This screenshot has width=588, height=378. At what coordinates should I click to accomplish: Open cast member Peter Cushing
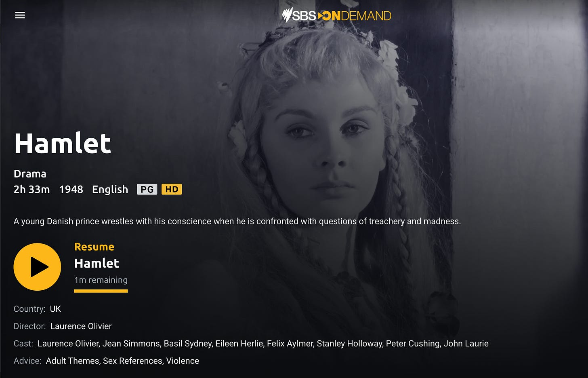click(x=413, y=344)
